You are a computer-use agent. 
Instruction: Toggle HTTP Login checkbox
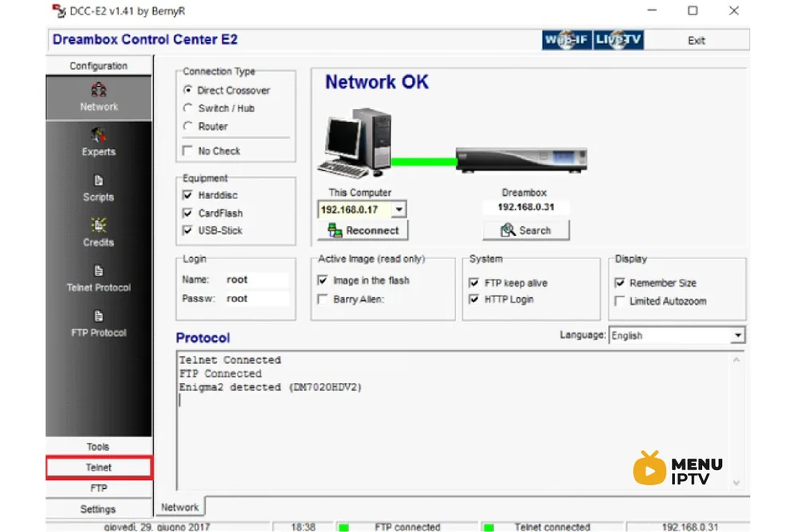click(473, 299)
